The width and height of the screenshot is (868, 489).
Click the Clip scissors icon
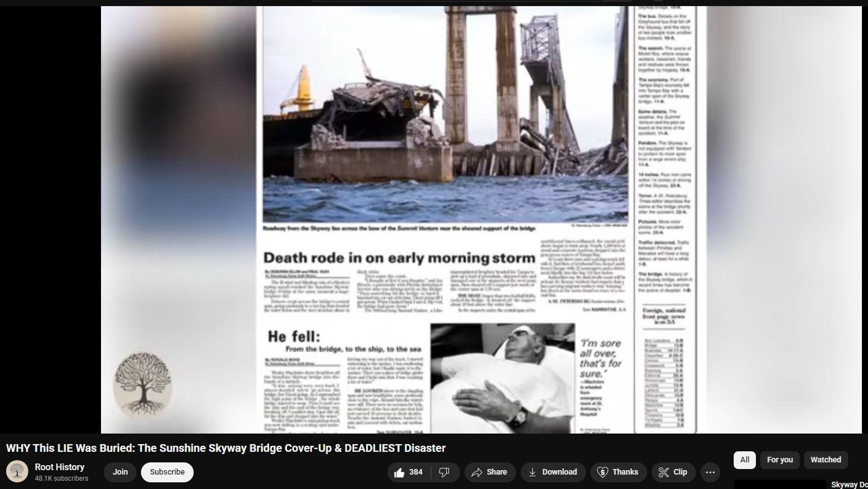pos(663,472)
